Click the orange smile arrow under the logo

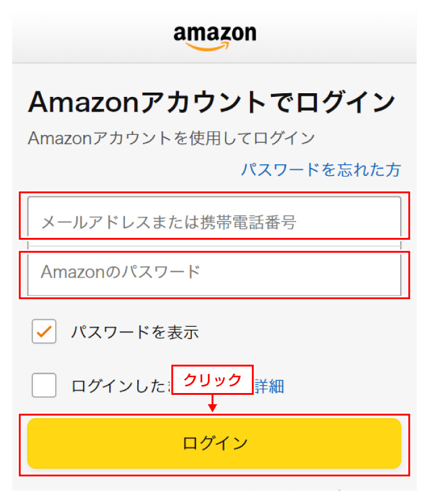(x=216, y=45)
